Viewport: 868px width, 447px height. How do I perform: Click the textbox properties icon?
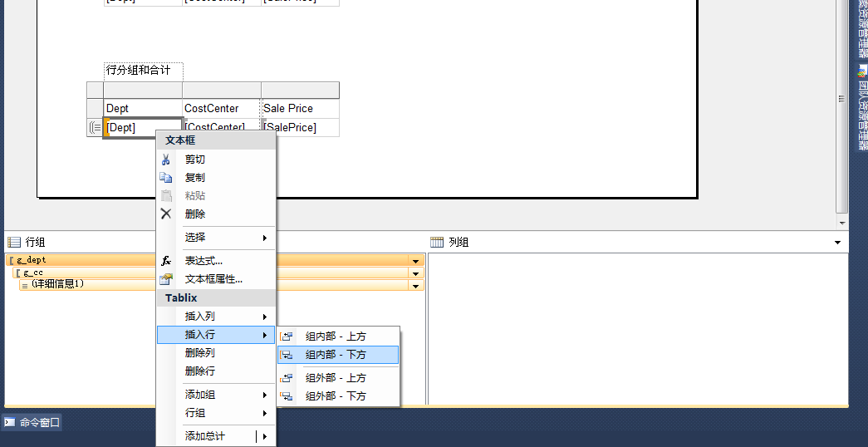click(165, 279)
